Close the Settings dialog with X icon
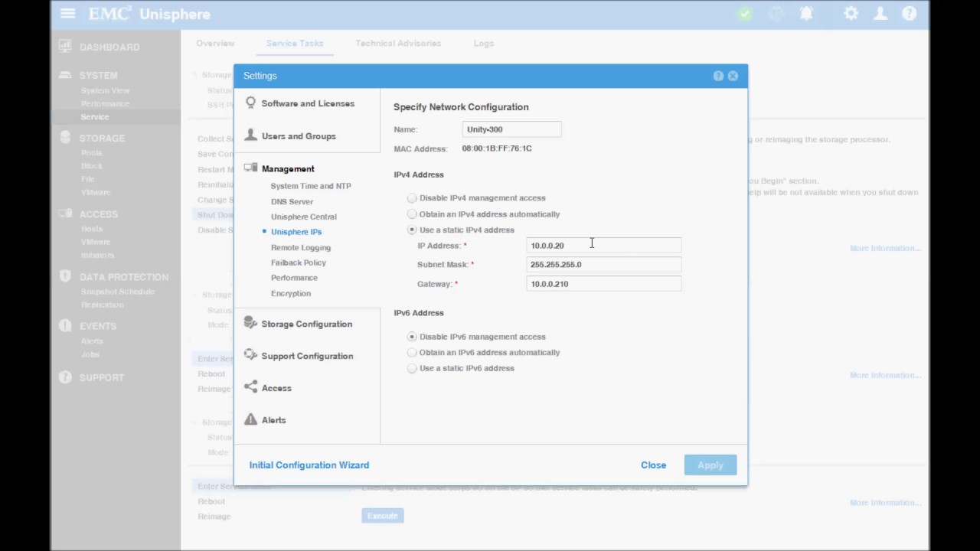The height and width of the screenshot is (551, 980). [733, 76]
